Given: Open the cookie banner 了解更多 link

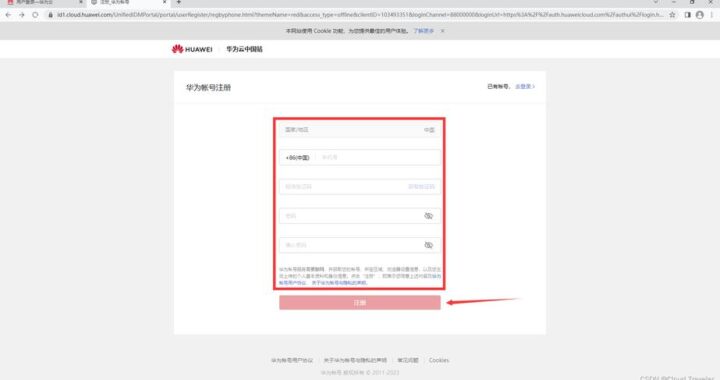Looking at the screenshot, I should pyautogui.click(x=423, y=31).
